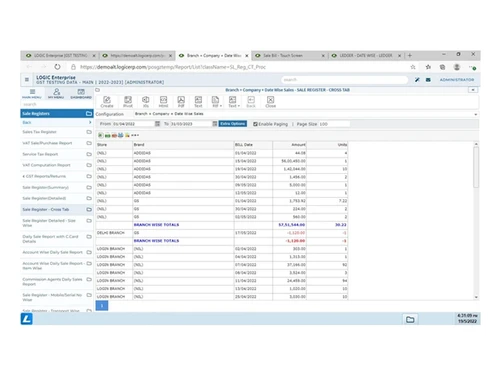Open a new browser tab
Image resolution: width=500 pixels, height=375 pixels.
410,55
